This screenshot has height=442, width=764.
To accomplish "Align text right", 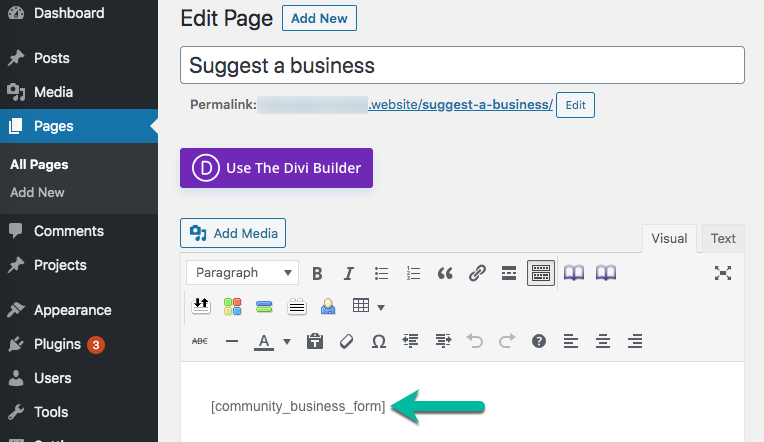I will (634, 341).
